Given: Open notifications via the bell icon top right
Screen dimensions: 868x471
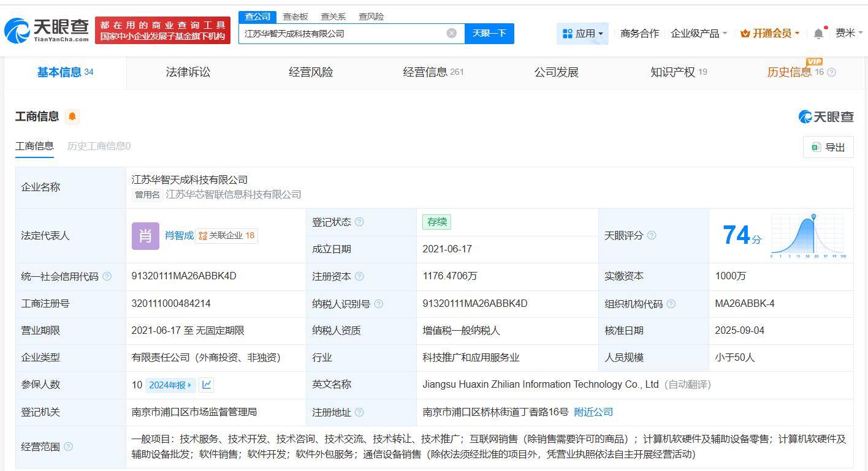Looking at the screenshot, I should (818, 34).
